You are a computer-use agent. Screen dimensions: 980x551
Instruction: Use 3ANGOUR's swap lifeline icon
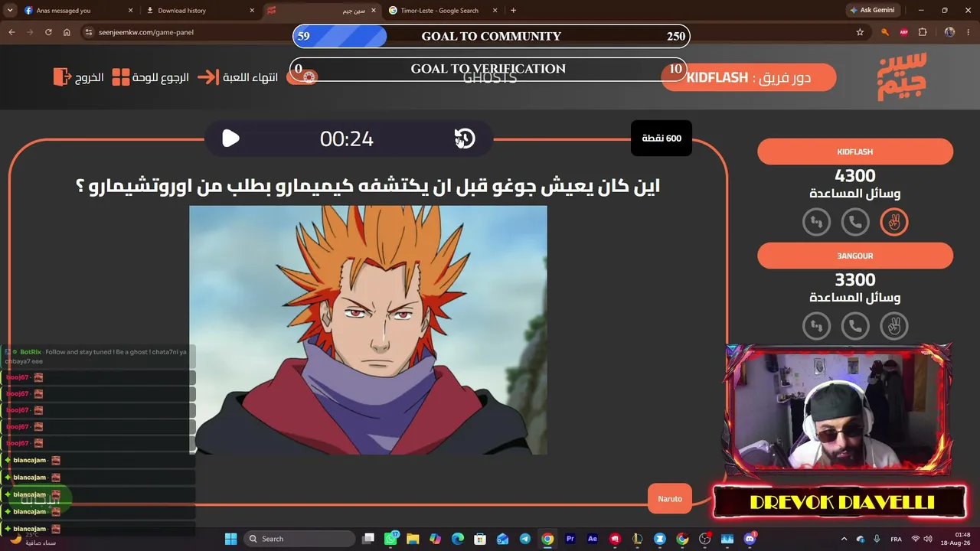coord(816,326)
